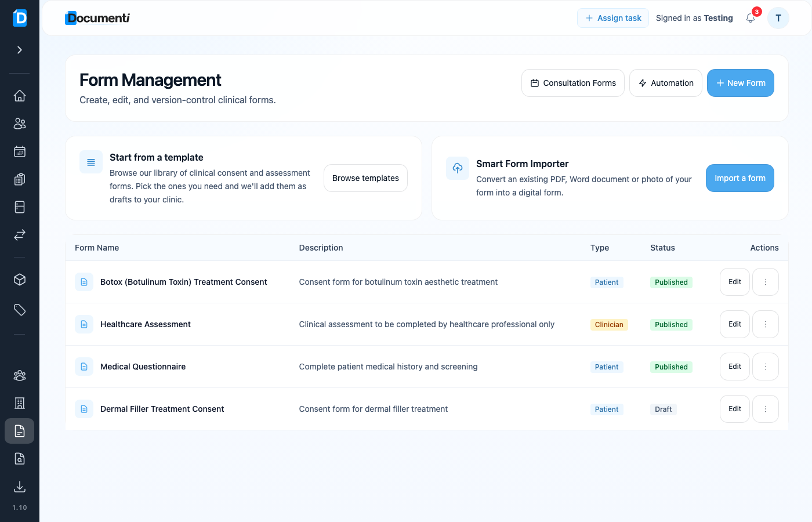Open the T user avatar menu
The image size is (812, 522).
[x=778, y=18]
